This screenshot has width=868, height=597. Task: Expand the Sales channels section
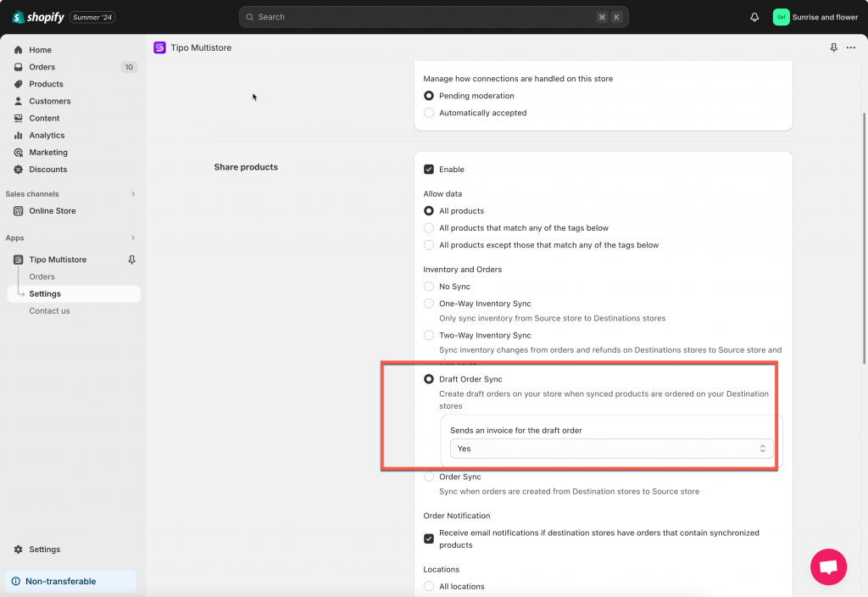133,194
